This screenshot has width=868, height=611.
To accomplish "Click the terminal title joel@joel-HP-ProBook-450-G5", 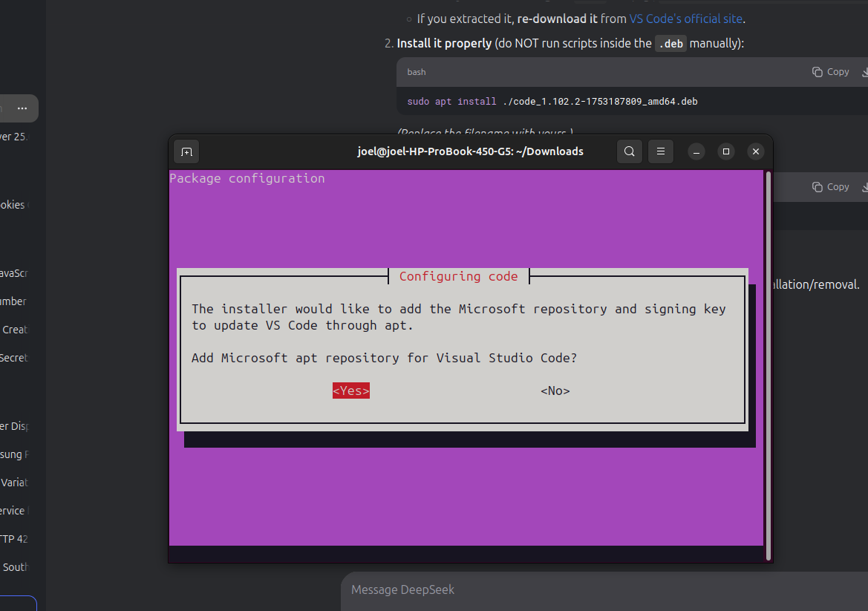I will [x=471, y=151].
